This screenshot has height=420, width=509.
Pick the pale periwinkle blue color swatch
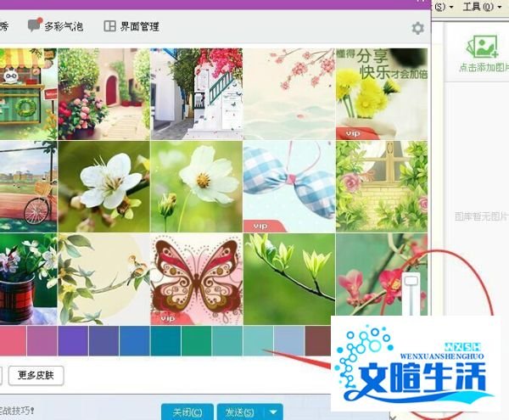pyautogui.click(x=289, y=341)
